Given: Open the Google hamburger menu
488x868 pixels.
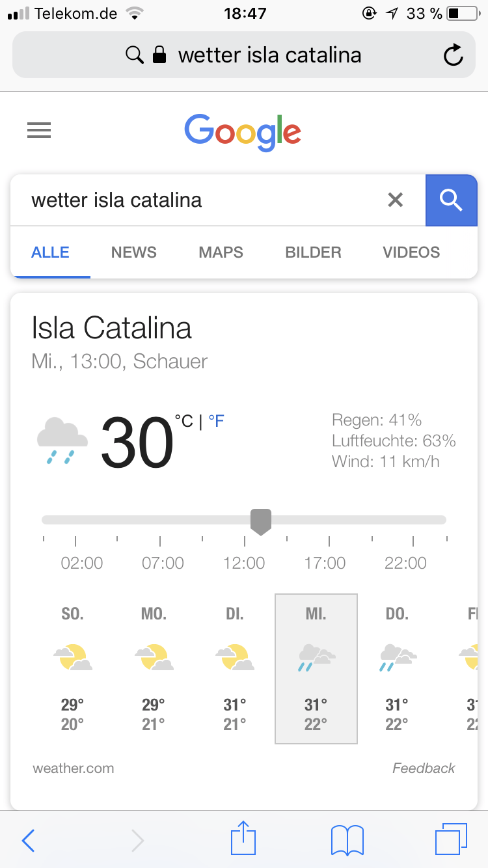Looking at the screenshot, I should click(x=39, y=131).
